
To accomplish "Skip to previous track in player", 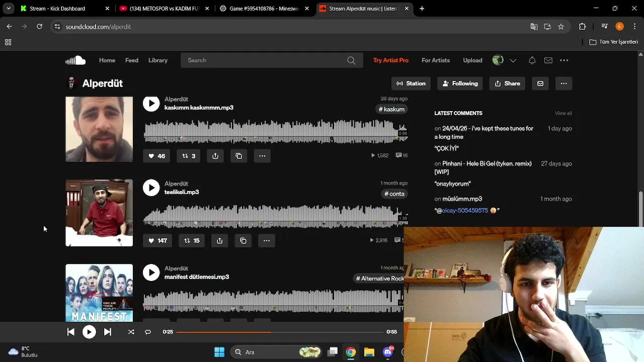I will coord(71,332).
